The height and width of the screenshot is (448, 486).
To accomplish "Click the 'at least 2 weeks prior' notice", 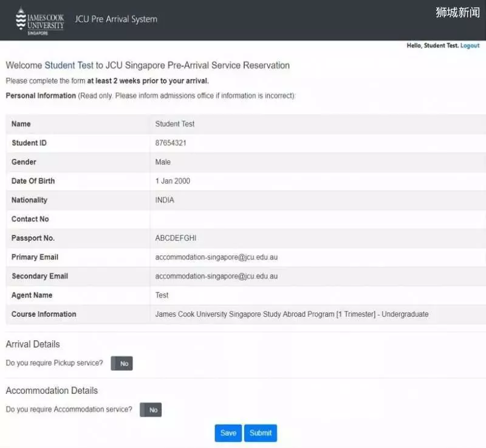I will pyautogui.click(x=148, y=81).
